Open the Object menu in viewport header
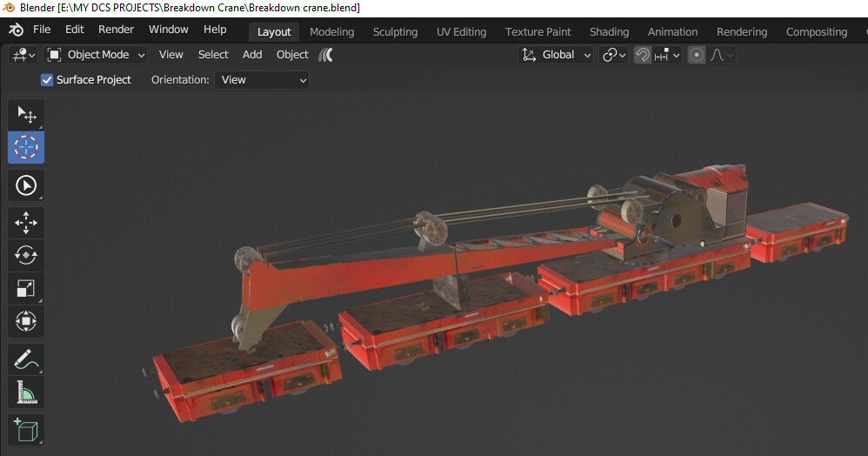This screenshot has height=456, width=868. (x=292, y=55)
